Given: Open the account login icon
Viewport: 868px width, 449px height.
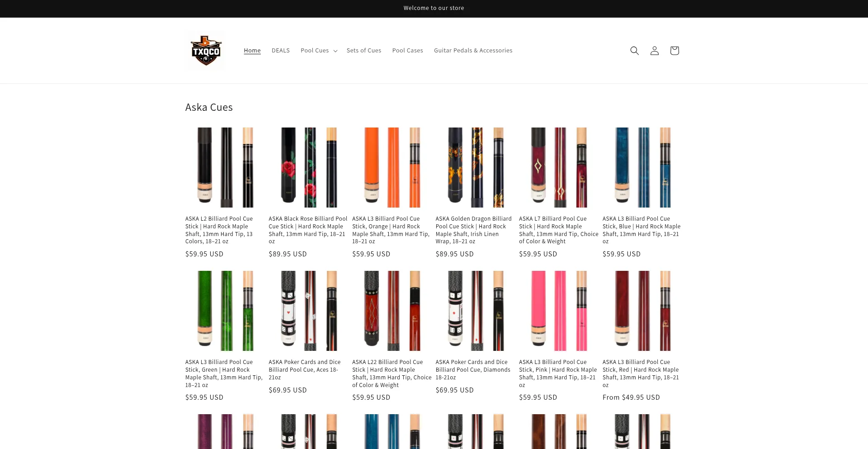Looking at the screenshot, I should point(654,51).
